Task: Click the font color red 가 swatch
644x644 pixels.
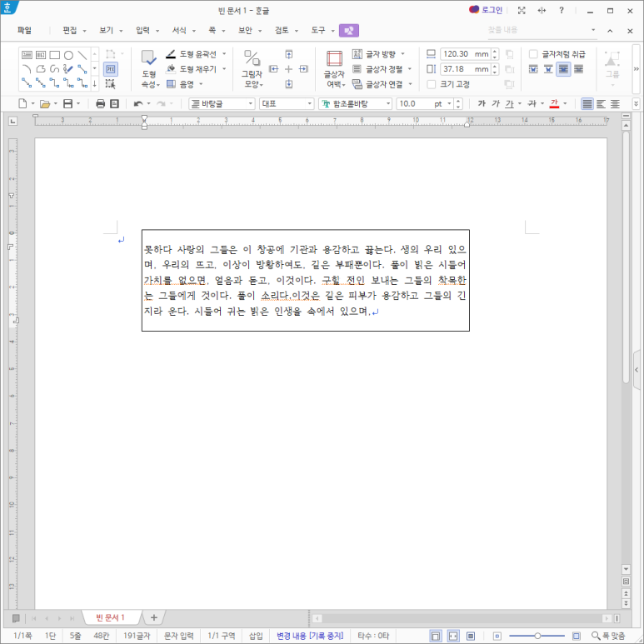Action: coord(554,104)
